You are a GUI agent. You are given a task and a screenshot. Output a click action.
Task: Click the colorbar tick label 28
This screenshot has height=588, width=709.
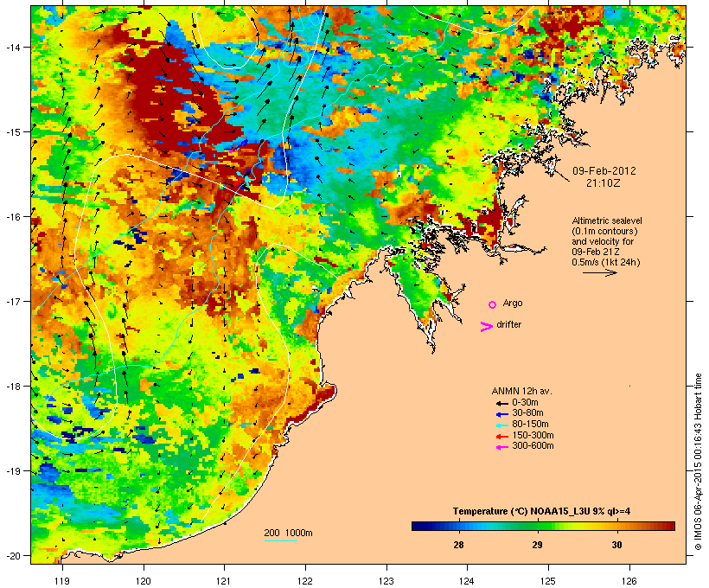[458, 545]
